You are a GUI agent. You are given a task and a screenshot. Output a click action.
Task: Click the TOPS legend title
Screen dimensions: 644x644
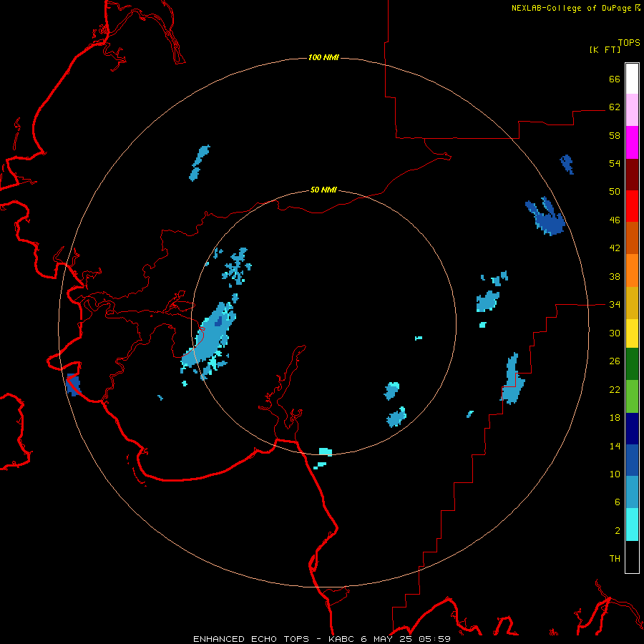click(629, 42)
